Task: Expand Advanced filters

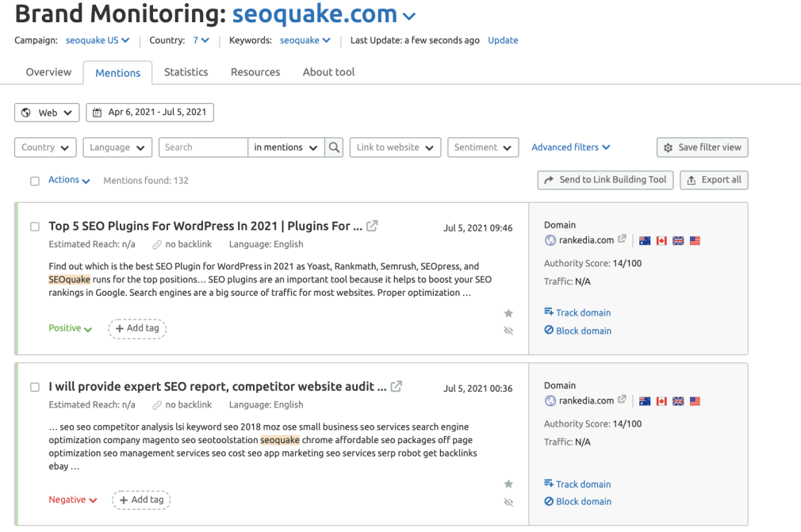Action: click(570, 147)
